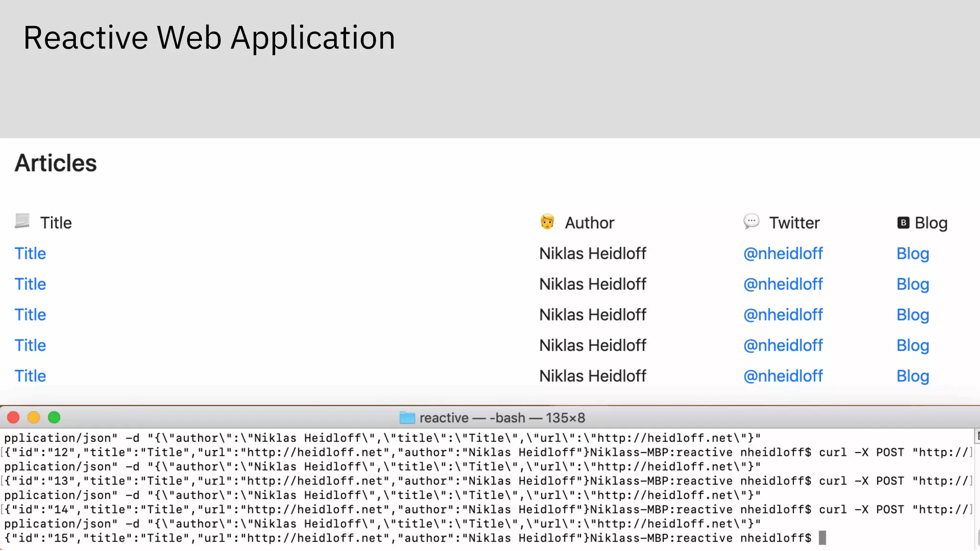Viewport: 980px width, 551px height.
Task: Click Niklas Heidloff in the fifth row
Action: [592, 376]
